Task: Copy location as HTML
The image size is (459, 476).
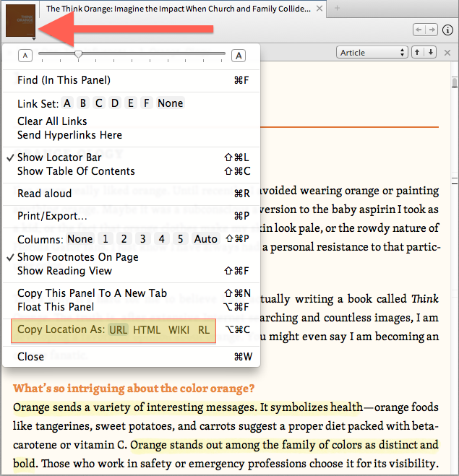Action: pyautogui.click(x=147, y=329)
